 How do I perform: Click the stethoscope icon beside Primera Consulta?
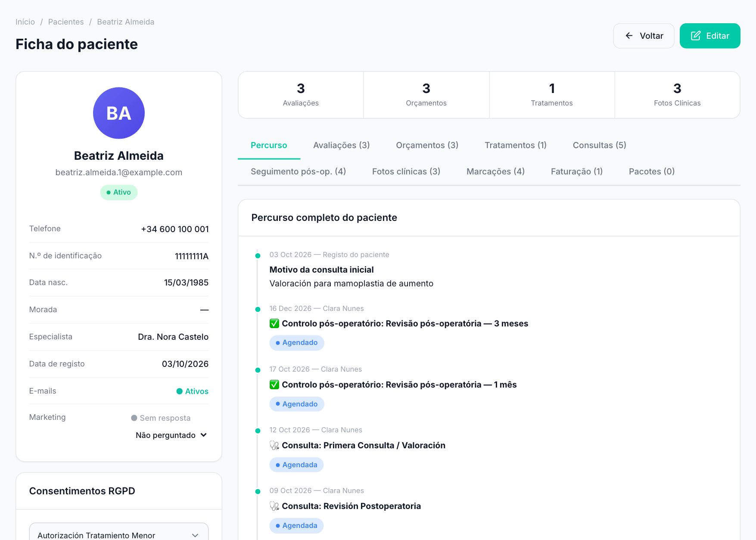click(274, 445)
